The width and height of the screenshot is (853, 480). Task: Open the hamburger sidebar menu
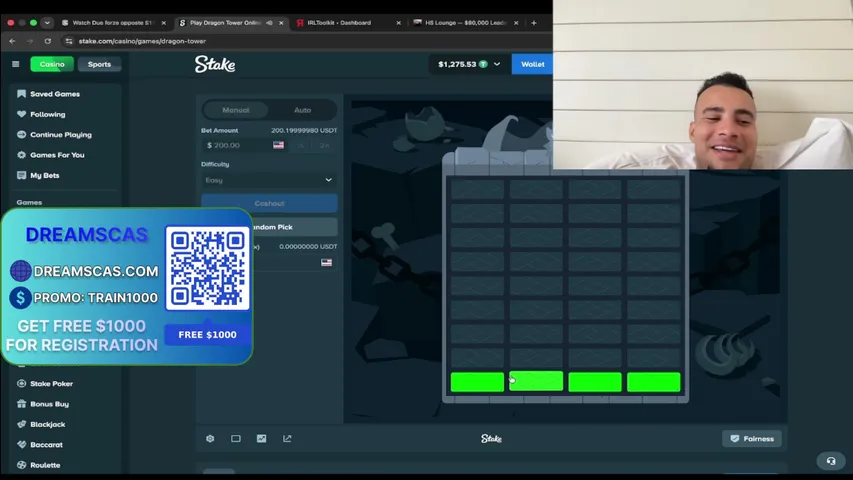[16, 64]
